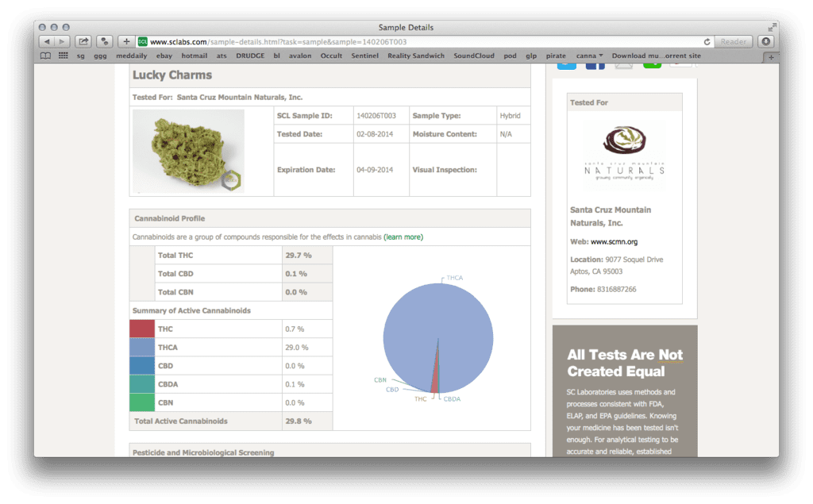Click the phone number '8316887266'
Screen dimensions: 813x504
click(616, 290)
